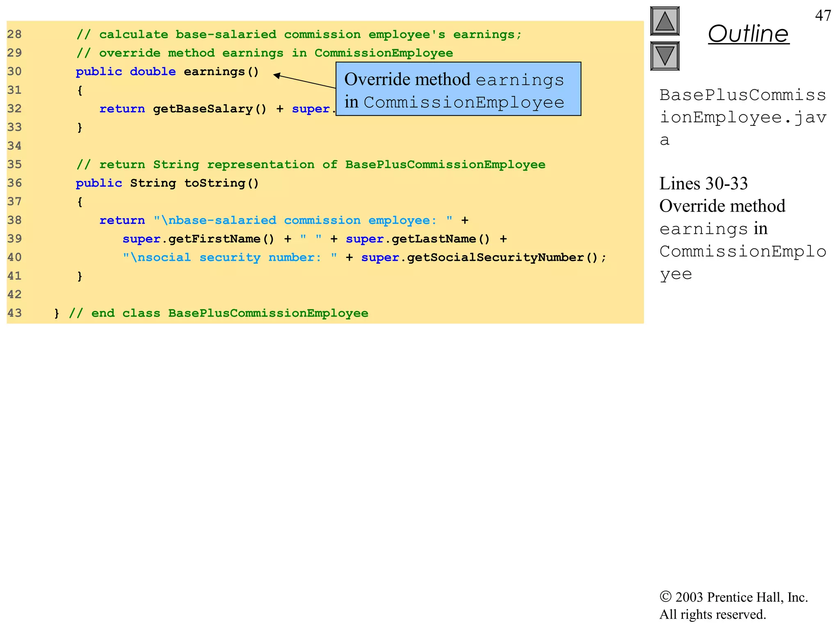
Task: Click the base-salaried commission employee string literal
Action: 303,221
